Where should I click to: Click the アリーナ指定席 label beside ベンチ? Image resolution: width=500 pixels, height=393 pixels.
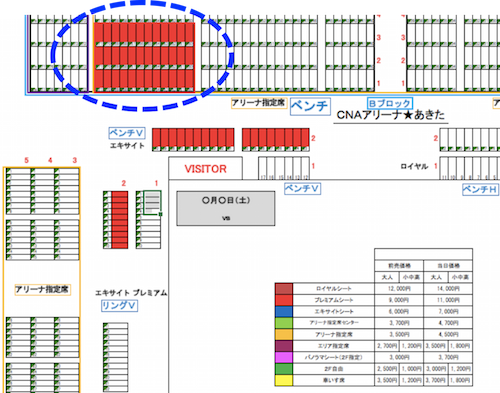[x=259, y=103]
